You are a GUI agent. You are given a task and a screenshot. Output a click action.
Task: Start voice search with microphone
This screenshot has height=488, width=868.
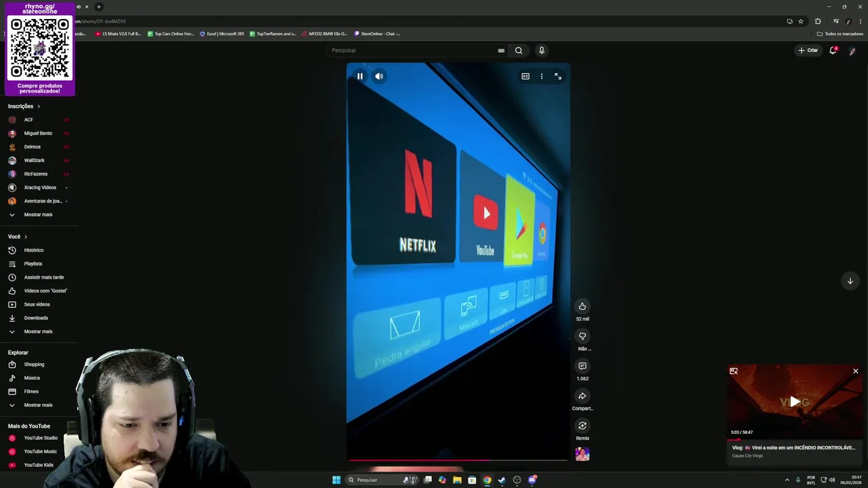(x=541, y=50)
